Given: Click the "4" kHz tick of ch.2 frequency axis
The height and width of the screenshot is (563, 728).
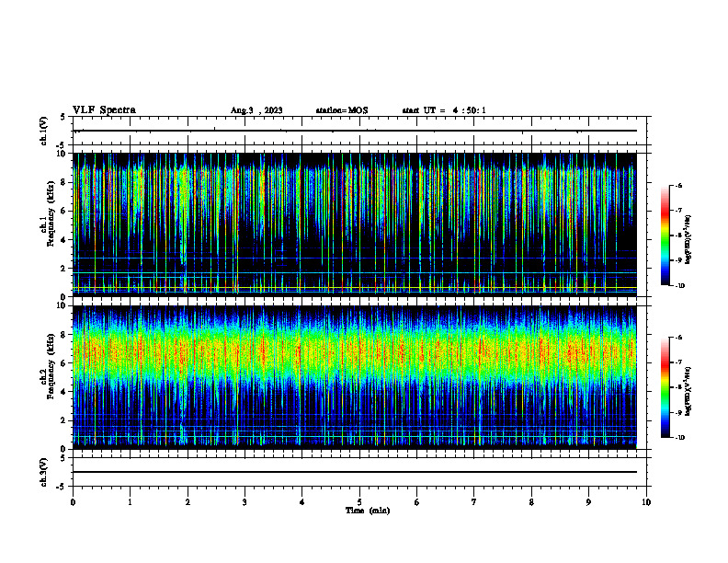Looking at the screenshot, I should coord(63,392).
